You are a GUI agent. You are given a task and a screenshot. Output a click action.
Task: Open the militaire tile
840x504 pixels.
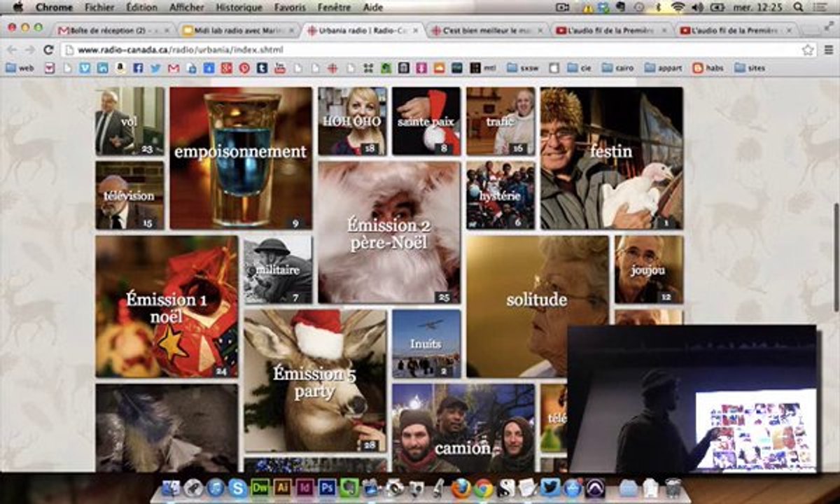pos(278,269)
